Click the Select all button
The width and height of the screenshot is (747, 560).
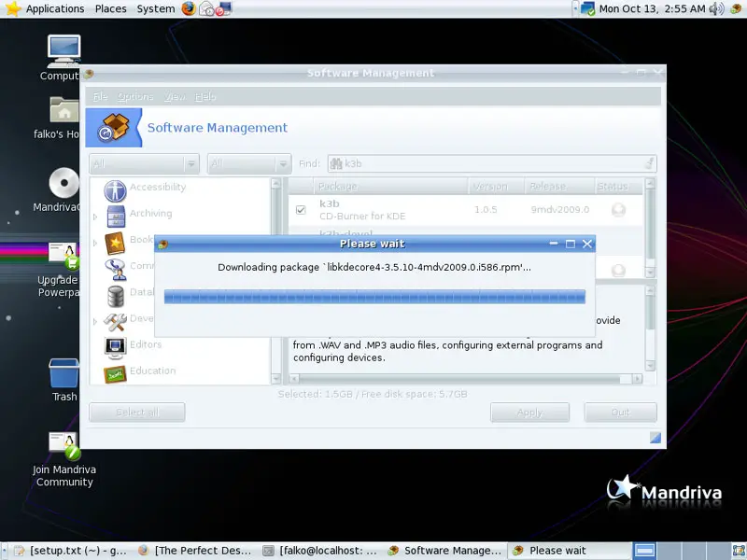137,413
